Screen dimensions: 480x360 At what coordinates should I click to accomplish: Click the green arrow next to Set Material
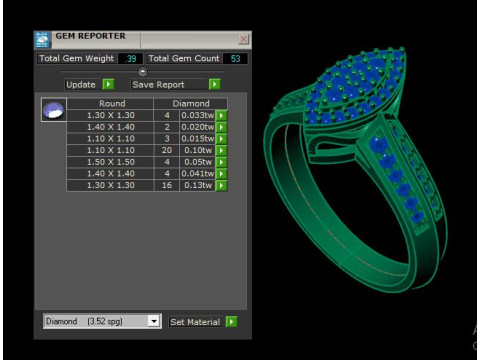click(231, 322)
